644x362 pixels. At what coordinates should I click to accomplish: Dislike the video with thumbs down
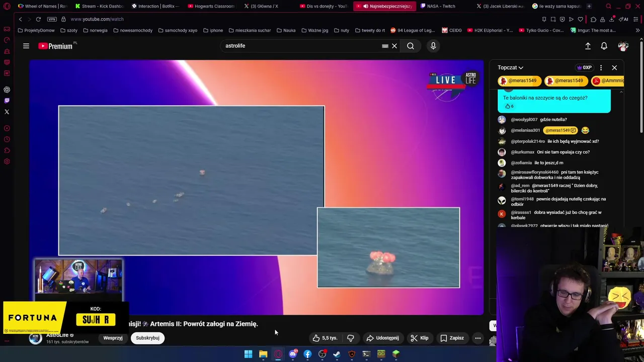click(351, 338)
